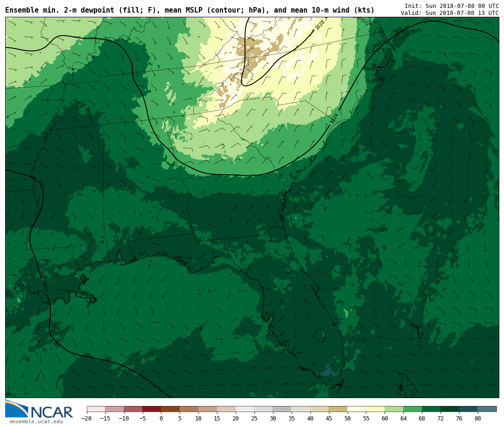Open the ensemble.ucar.edu link text
The width and height of the screenshot is (504, 427).
(36, 422)
